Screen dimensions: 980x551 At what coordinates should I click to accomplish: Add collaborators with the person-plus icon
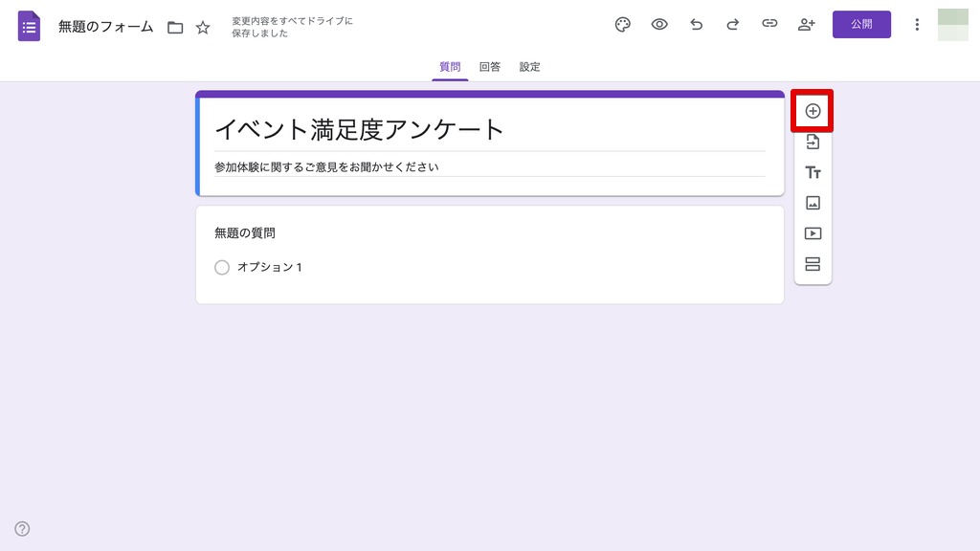(806, 25)
